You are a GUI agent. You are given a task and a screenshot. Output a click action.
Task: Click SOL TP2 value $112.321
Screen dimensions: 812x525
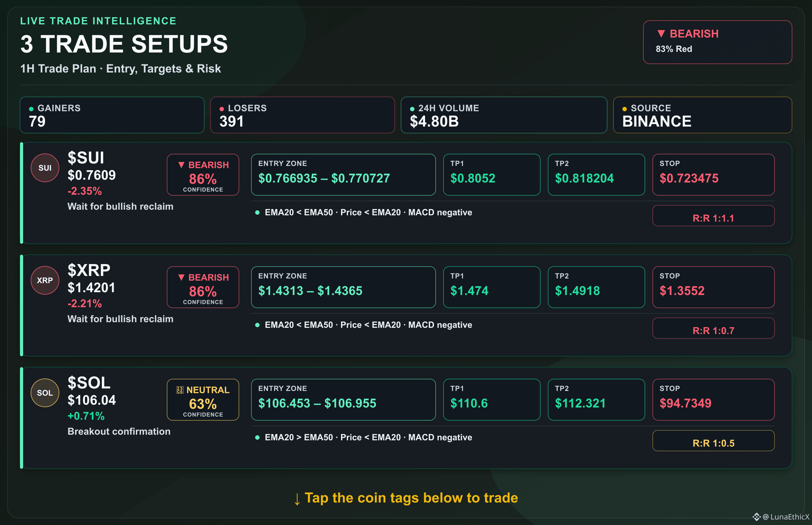point(580,403)
